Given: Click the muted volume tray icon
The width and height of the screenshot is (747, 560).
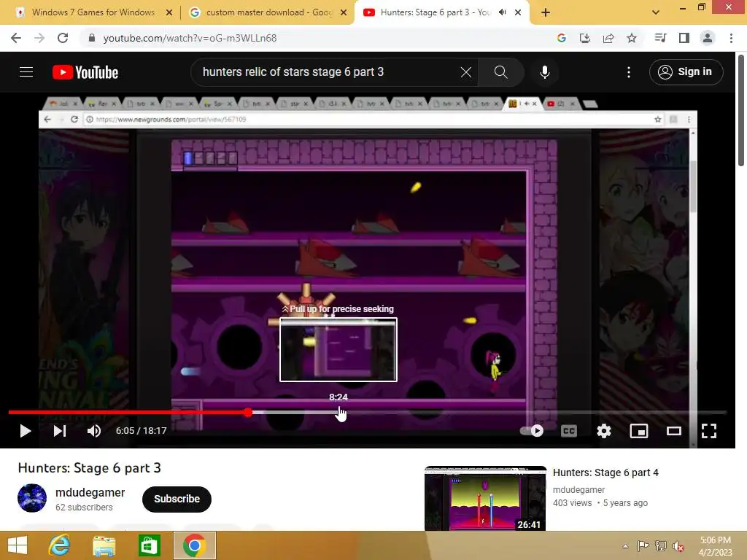Looking at the screenshot, I should pos(678,546).
